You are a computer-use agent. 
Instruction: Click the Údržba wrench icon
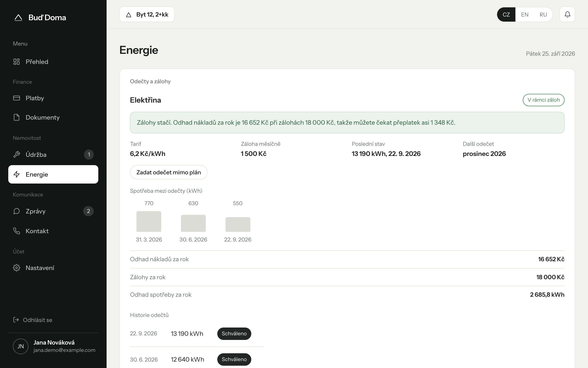(17, 155)
